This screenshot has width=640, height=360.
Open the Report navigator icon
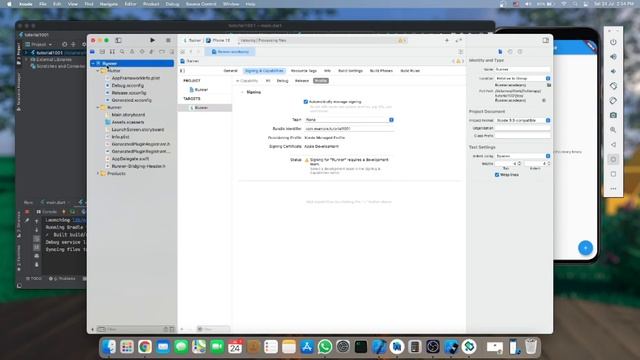(x=172, y=52)
